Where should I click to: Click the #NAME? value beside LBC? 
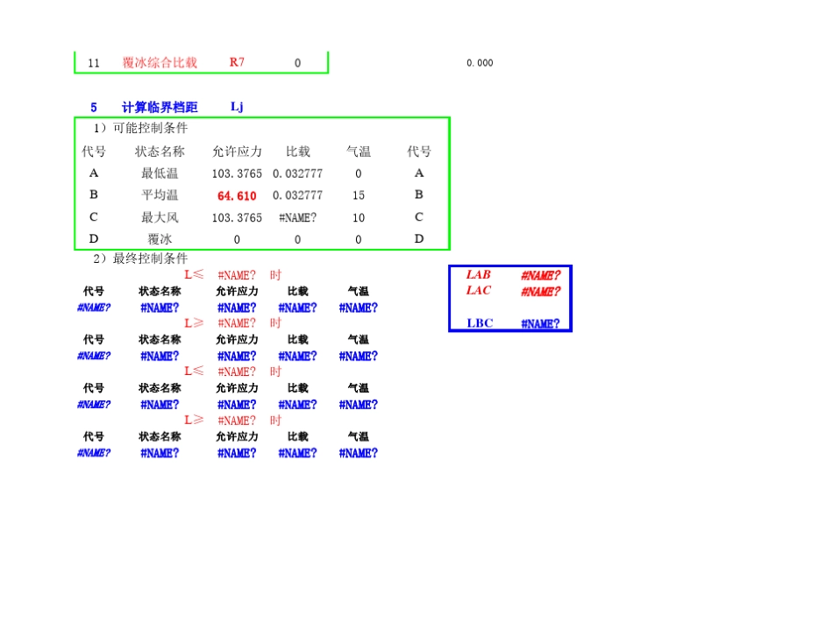tap(540, 324)
